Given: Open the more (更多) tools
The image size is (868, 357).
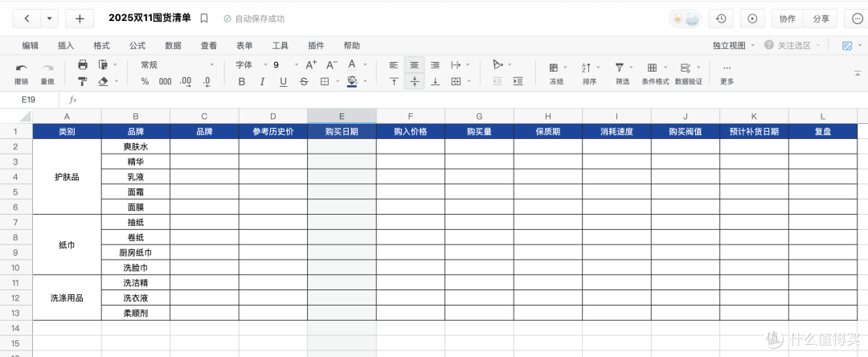Looking at the screenshot, I should [727, 73].
